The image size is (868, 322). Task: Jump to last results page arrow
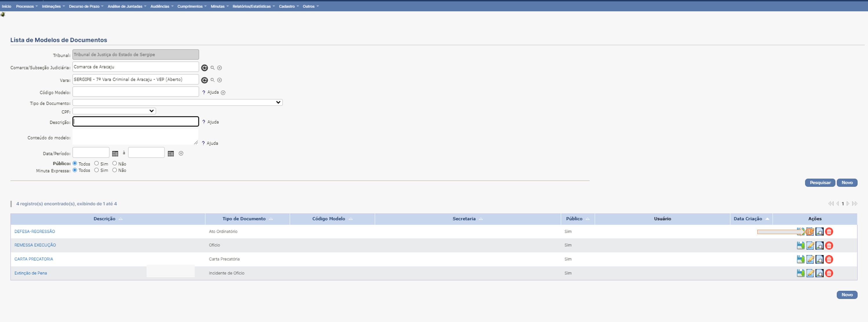pyautogui.click(x=854, y=204)
